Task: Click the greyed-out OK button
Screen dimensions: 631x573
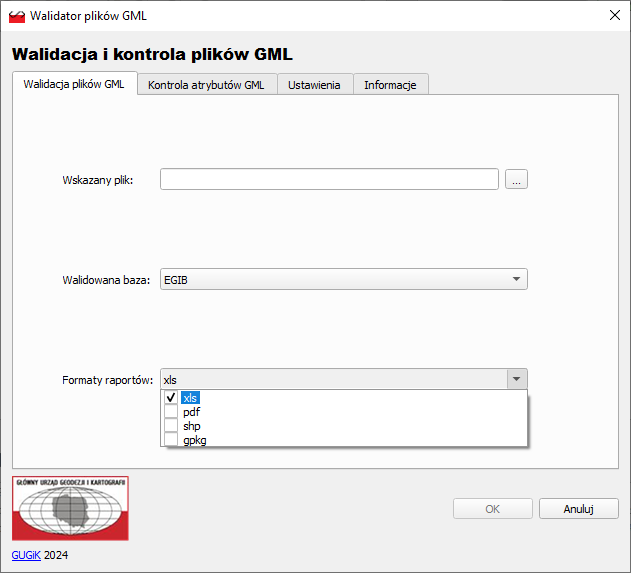Action: [492, 509]
